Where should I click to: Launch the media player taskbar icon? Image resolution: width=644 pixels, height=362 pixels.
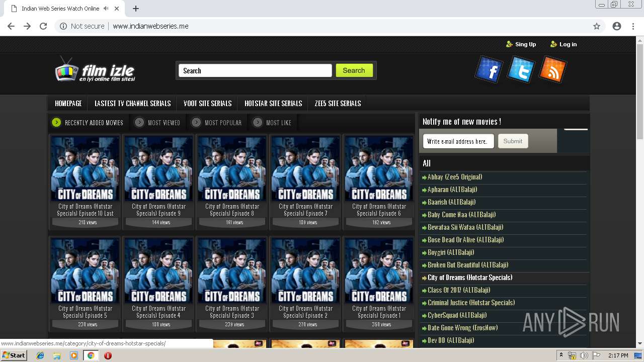[x=74, y=355]
